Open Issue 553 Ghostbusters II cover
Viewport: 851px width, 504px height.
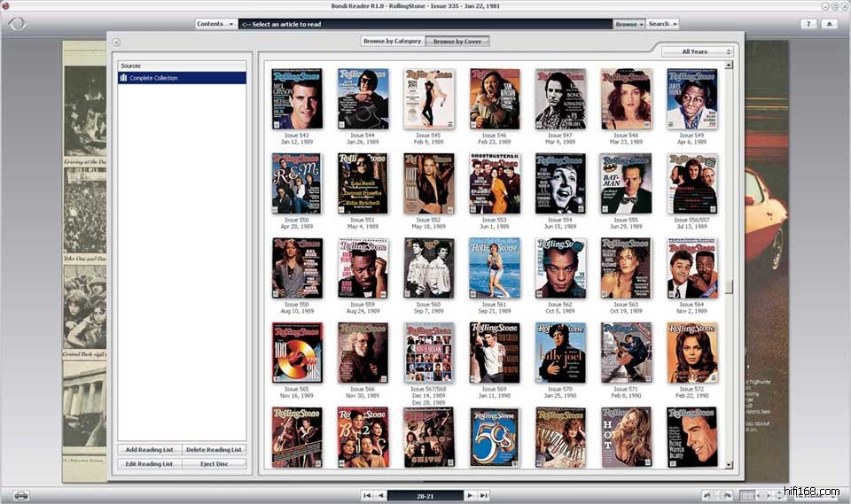tap(494, 183)
